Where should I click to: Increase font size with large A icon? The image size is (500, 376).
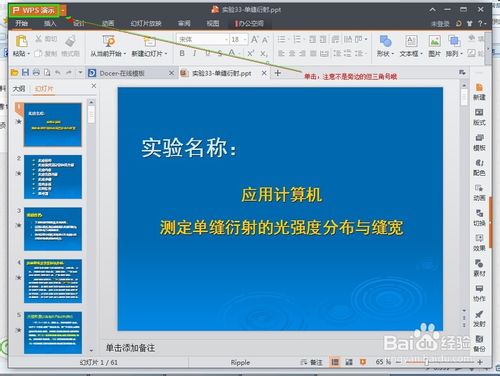[x=254, y=39]
